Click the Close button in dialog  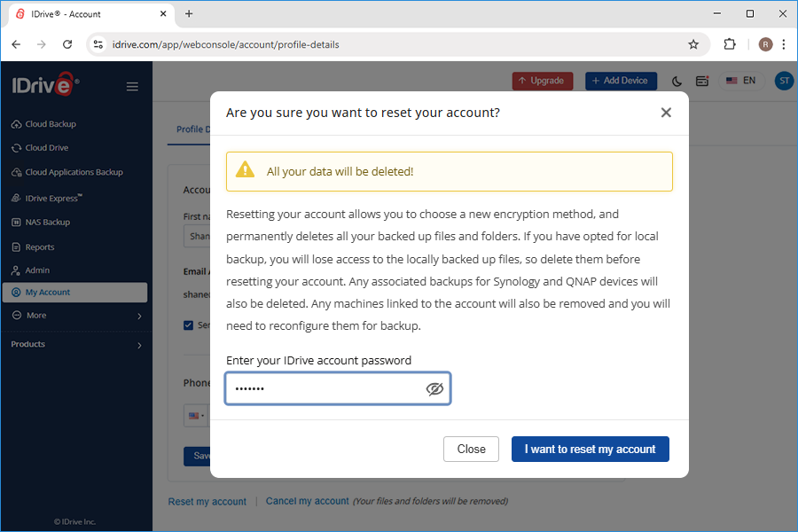pyautogui.click(x=471, y=449)
